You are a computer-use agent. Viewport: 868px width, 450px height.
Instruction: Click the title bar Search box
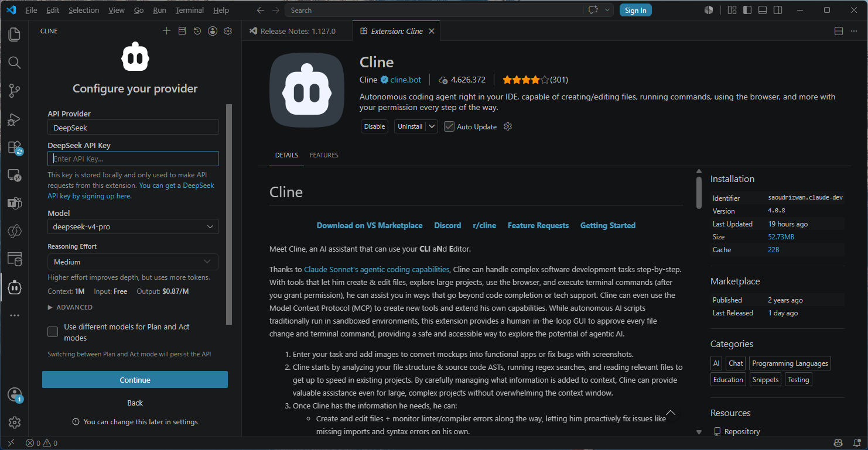coord(433,10)
